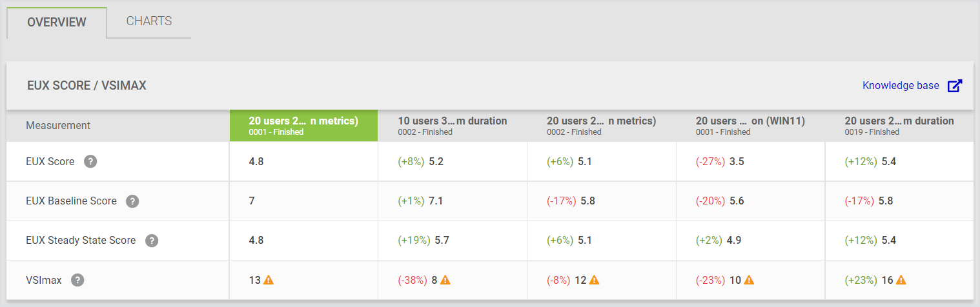Switch to the Charts tab
The height and width of the screenshot is (307, 980).
149,21
